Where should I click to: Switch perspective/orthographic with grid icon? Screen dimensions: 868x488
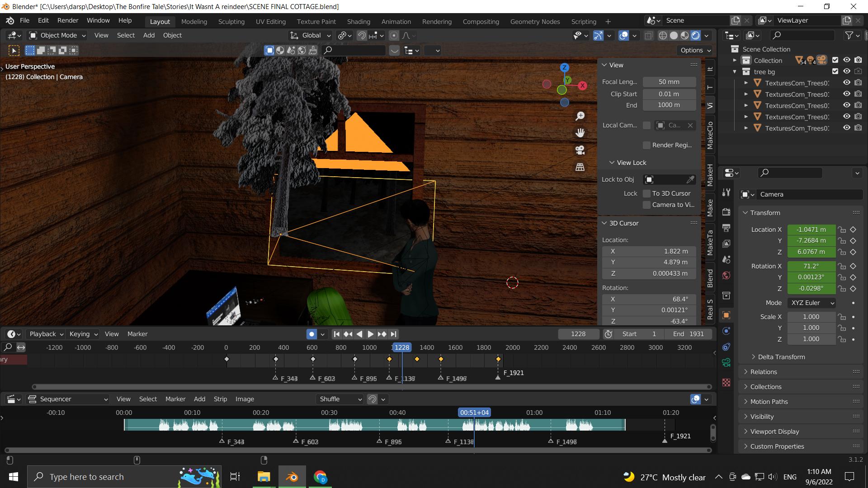click(x=580, y=167)
